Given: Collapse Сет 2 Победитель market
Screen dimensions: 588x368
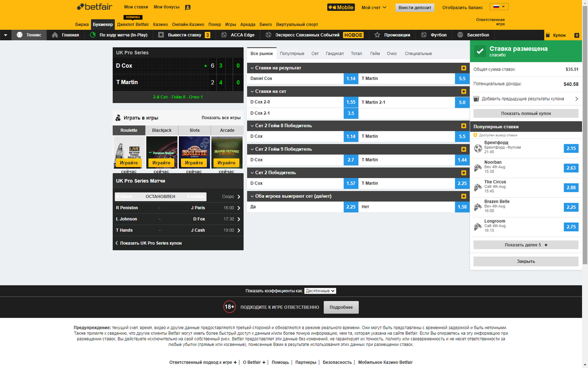Looking at the screenshot, I should coord(252,173).
